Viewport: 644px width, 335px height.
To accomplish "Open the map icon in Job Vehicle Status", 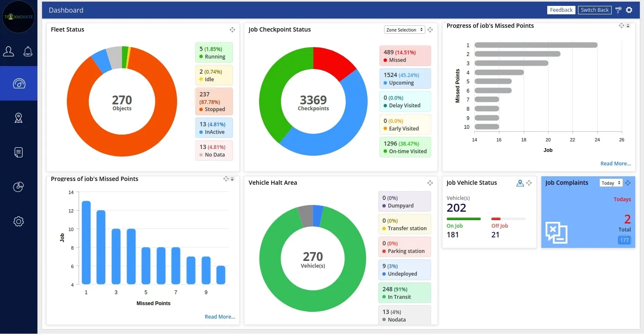I will coord(520,183).
